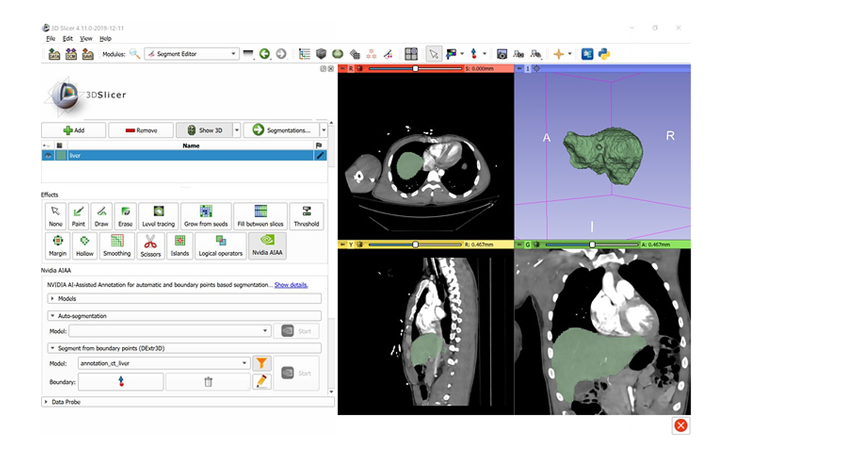
Task: Open the File menu
Action: [51, 39]
